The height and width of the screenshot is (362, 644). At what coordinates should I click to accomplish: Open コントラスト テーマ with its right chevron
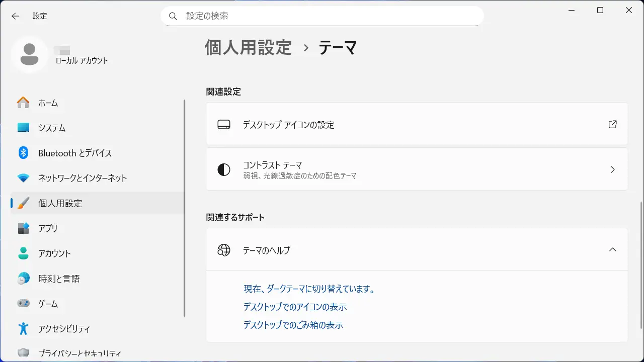click(612, 170)
